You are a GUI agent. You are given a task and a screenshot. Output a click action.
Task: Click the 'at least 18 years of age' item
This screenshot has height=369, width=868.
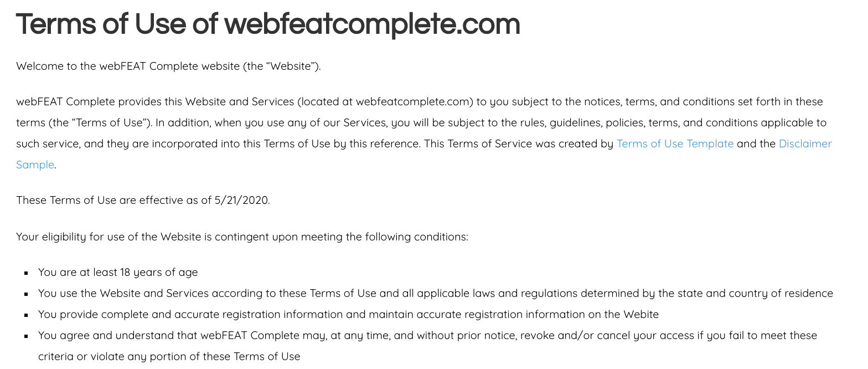click(x=118, y=272)
